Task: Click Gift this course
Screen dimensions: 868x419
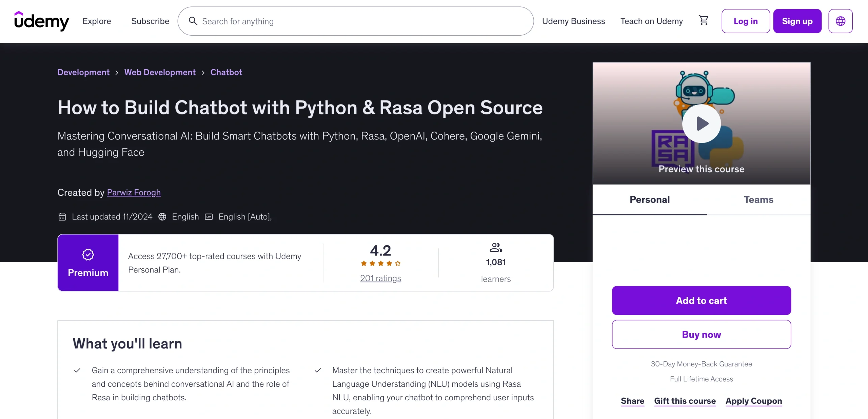Action: pos(685,401)
